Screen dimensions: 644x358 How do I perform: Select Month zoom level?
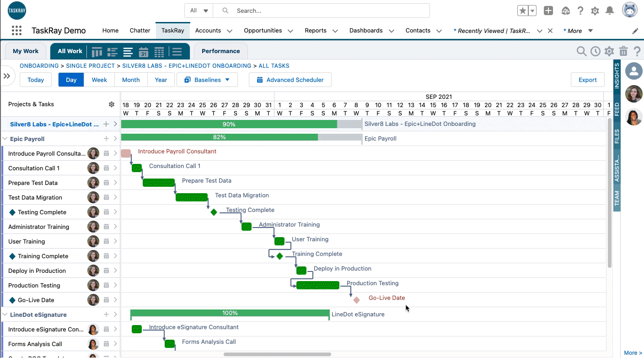(131, 80)
